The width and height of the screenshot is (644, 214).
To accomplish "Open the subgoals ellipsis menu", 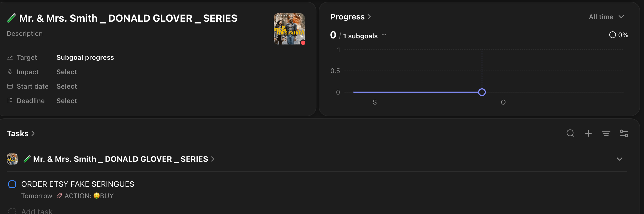I will (384, 35).
